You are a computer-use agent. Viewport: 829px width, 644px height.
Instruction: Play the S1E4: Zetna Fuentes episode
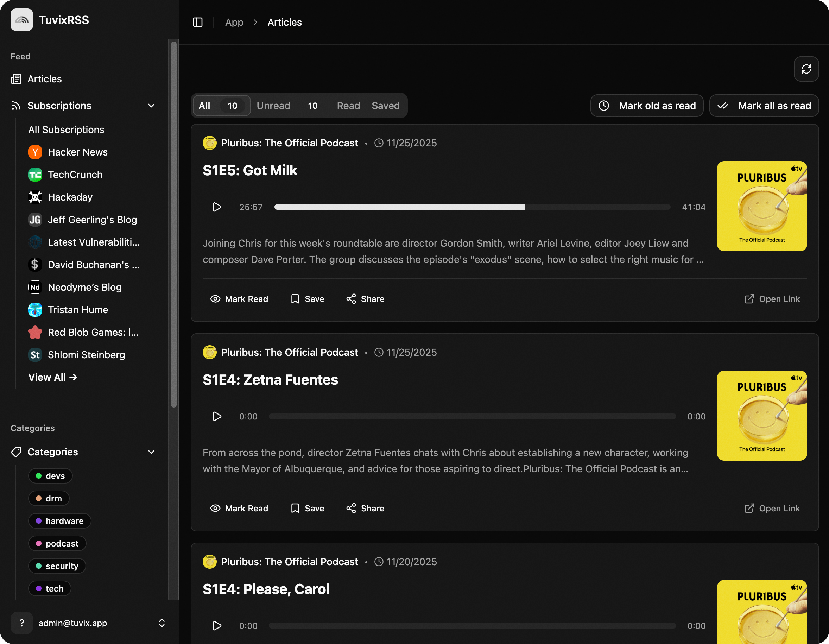(x=217, y=416)
